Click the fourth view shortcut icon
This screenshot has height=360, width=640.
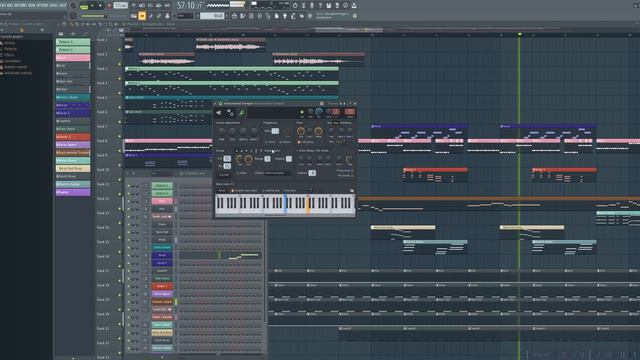tap(159, 16)
